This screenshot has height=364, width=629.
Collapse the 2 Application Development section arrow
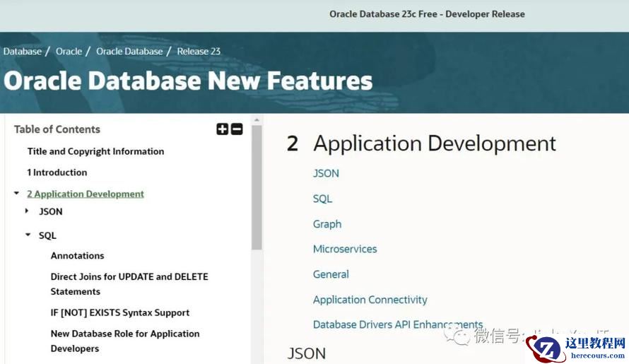pyautogui.click(x=17, y=194)
